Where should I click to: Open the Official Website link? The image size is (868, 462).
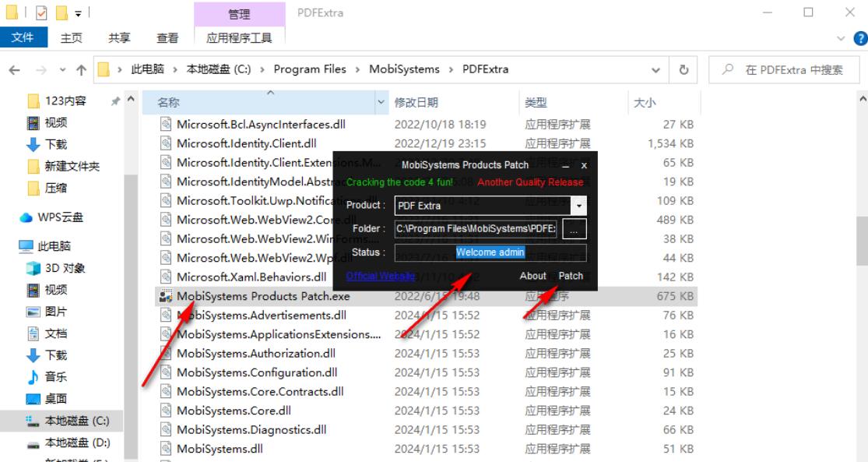point(381,276)
